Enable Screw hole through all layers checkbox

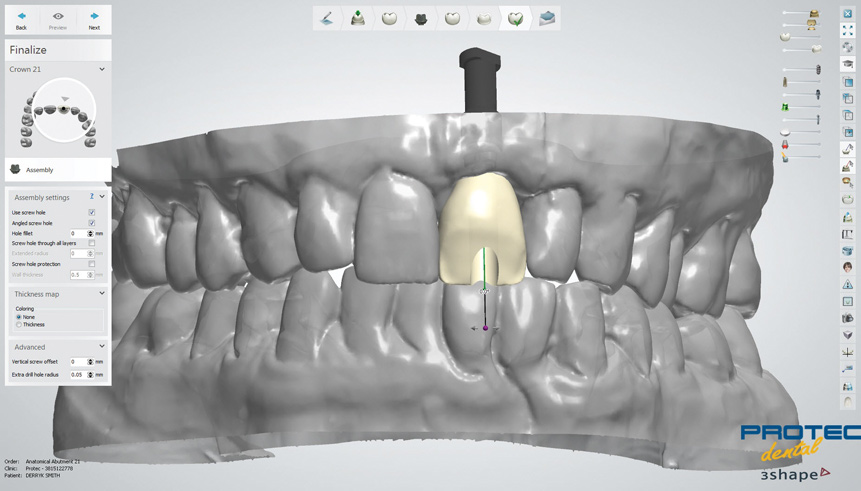92,243
